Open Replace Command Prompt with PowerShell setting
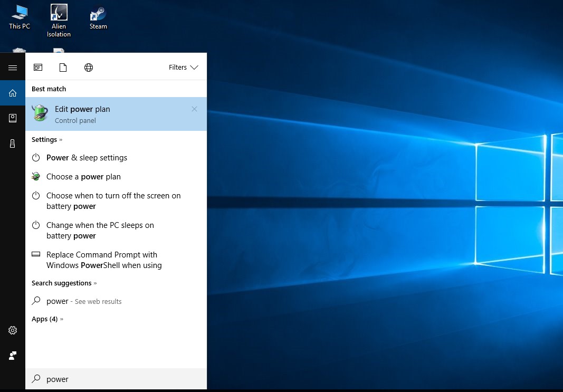This screenshot has width=563, height=392. (116, 260)
